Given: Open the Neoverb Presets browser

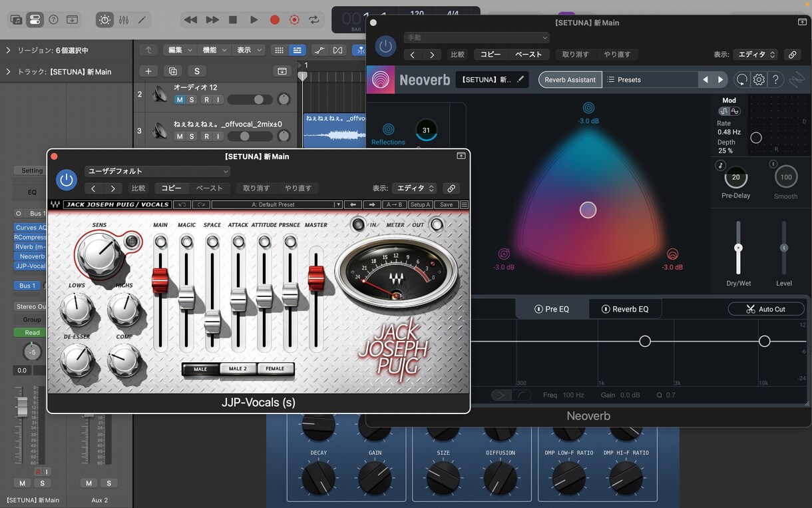Looking at the screenshot, I should tap(650, 80).
